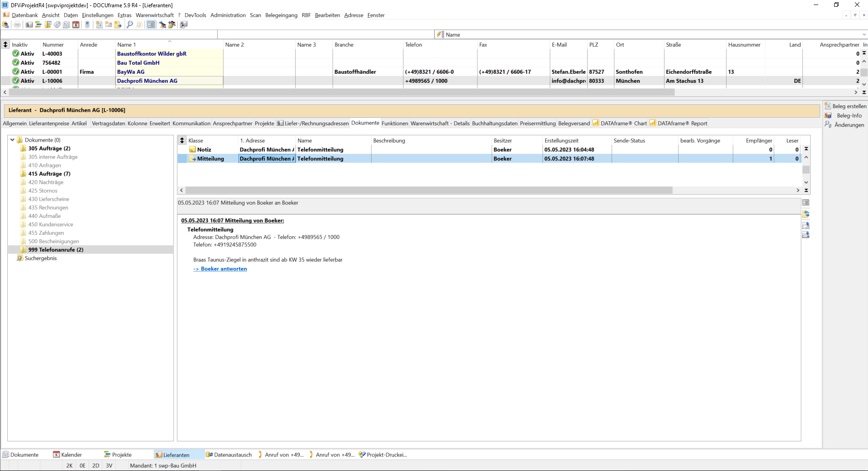Screen dimensions: 868x471
Task: Select the 415 Aufträge (7) folder
Action: click(x=49, y=174)
